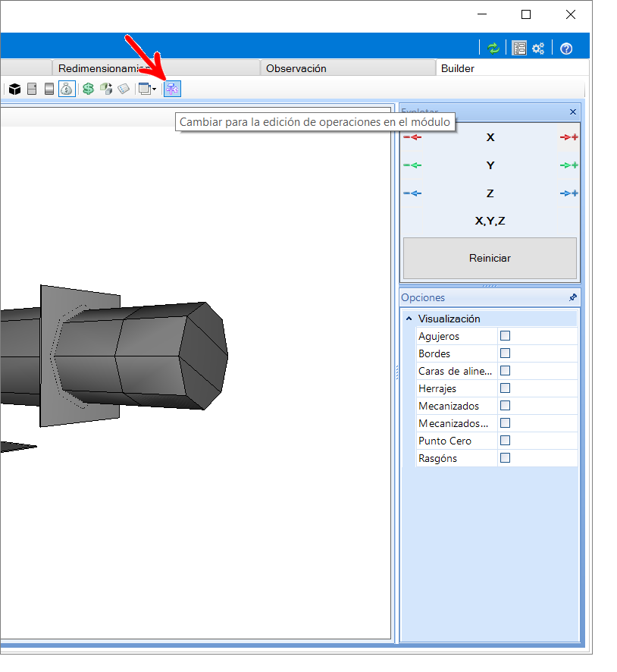Open the view dropdown arrow in toolbar
The height and width of the screenshot is (672, 617).
coord(155,89)
